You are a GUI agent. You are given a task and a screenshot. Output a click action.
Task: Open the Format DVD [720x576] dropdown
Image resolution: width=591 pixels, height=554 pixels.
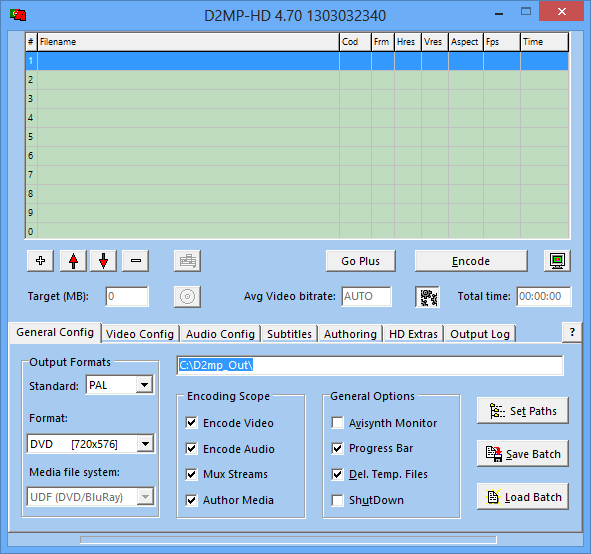tap(145, 444)
